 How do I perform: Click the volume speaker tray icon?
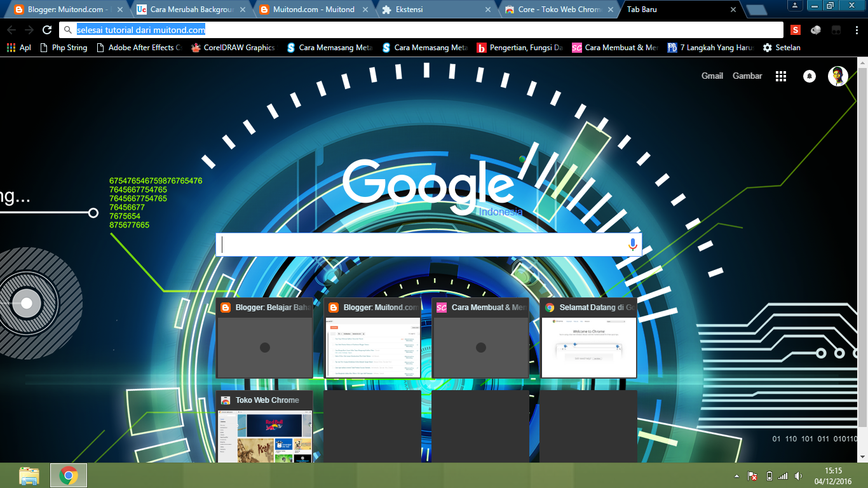pyautogui.click(x=798, y=475)
